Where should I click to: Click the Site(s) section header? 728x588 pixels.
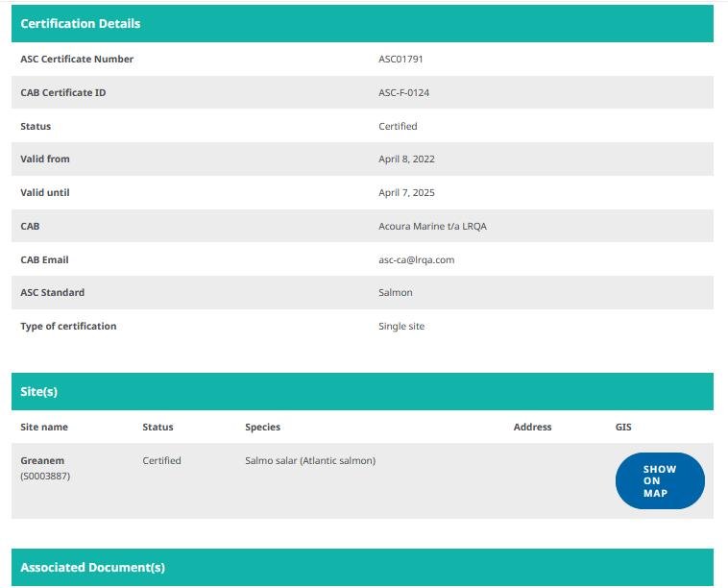(x=39, y=392)
